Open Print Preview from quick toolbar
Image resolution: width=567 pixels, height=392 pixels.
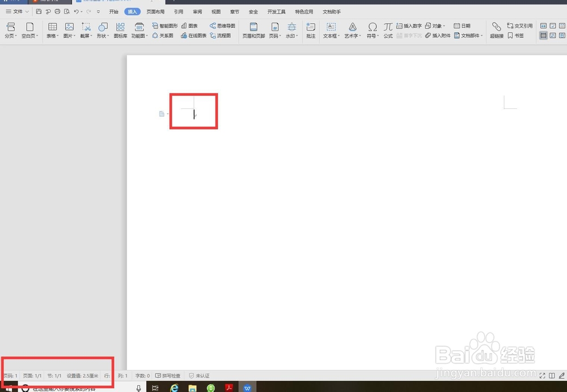pyautogui.click(x=66, y=11)
